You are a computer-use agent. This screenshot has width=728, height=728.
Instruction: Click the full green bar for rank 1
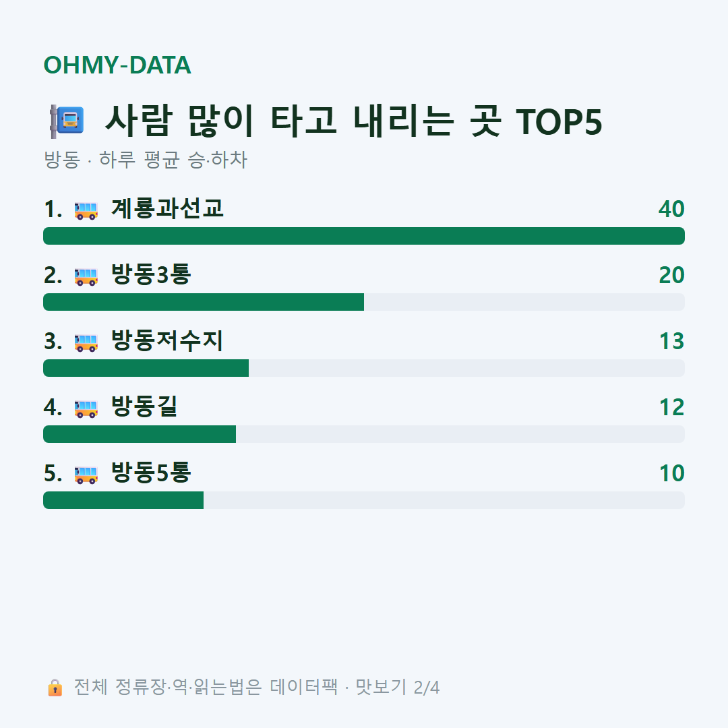tap(364, 236)
